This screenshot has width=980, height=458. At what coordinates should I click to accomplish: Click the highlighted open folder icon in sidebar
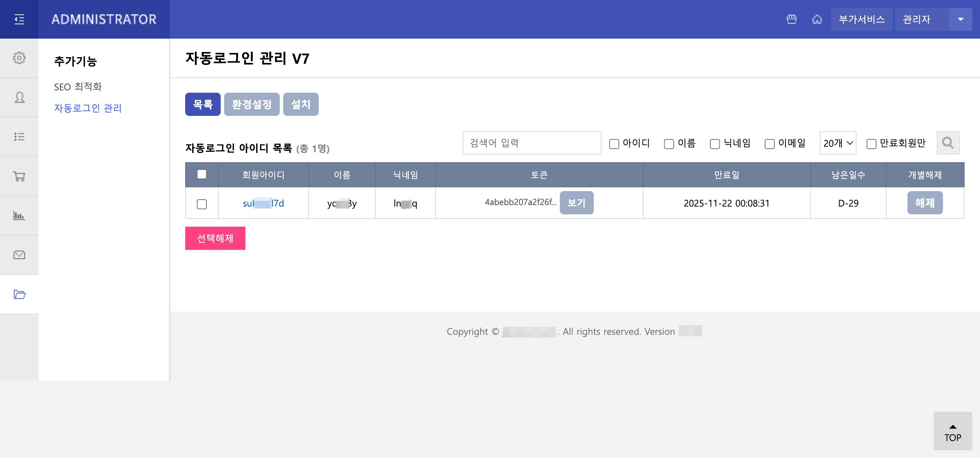pos(19,294)
